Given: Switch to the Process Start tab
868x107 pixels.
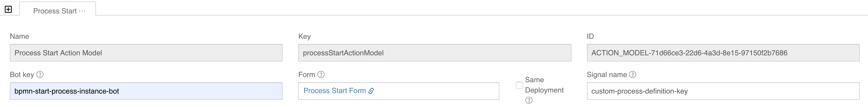Looking at the screenshot, I should coord(55,11).
